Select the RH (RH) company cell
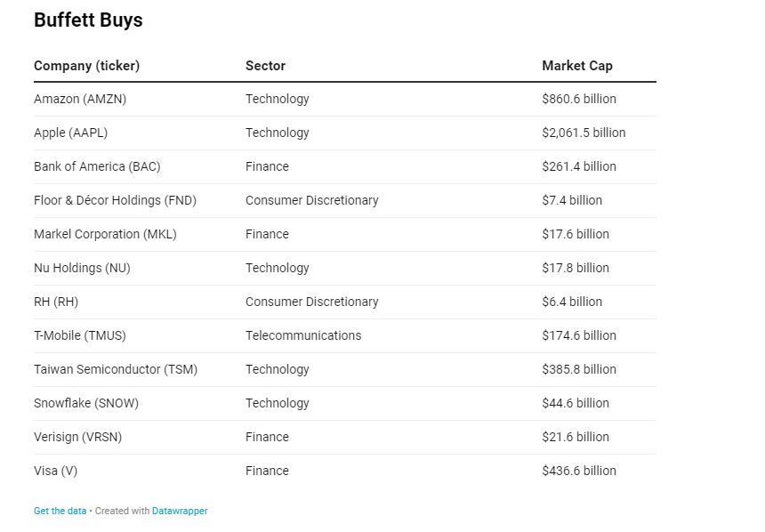This screenshot has width=765, height=532. click(x=56, y=302)
